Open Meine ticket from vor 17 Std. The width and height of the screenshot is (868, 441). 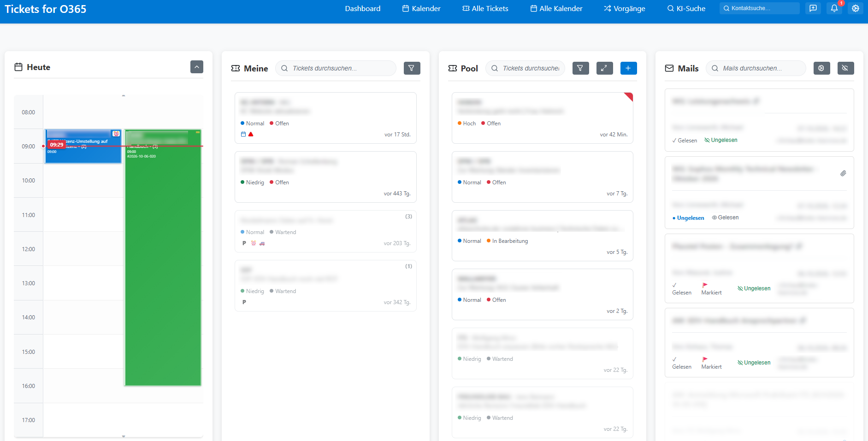(325, 118)
